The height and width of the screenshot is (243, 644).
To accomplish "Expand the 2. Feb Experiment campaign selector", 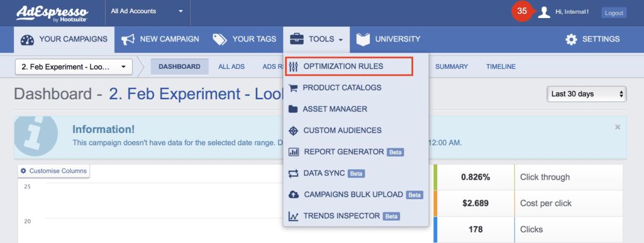I will point(74,67).
